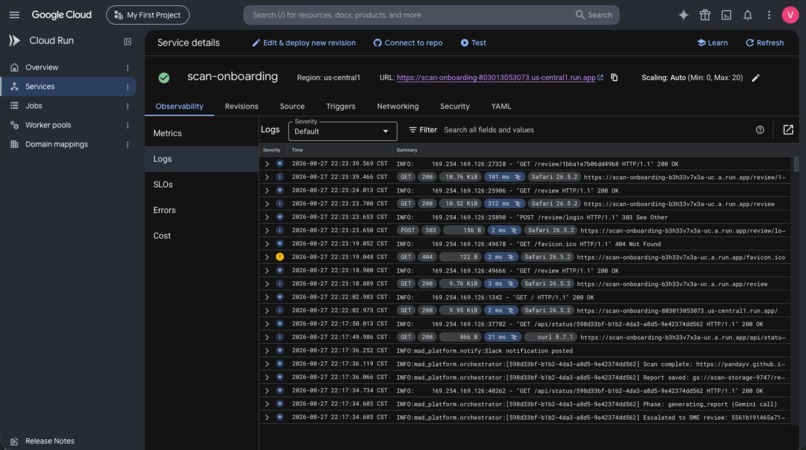Viewport: 806px width, 450px height.
Task: Open the gift free trial icon
Action: click(x=705, y=15)
